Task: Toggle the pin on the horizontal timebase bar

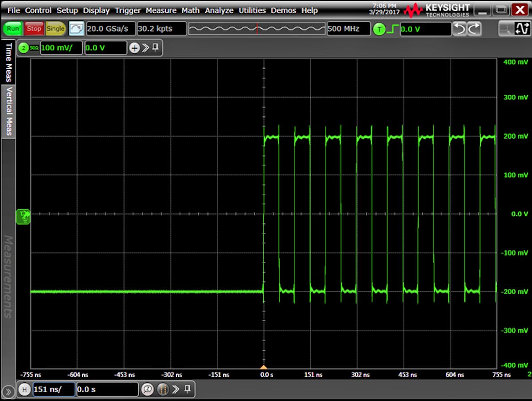Action: point(187,389)
